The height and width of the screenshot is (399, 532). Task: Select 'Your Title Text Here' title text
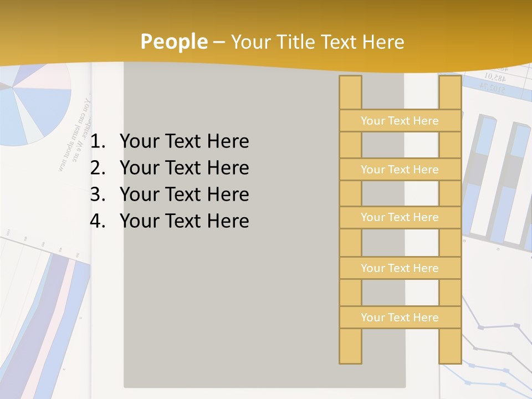tap(317, 42)
